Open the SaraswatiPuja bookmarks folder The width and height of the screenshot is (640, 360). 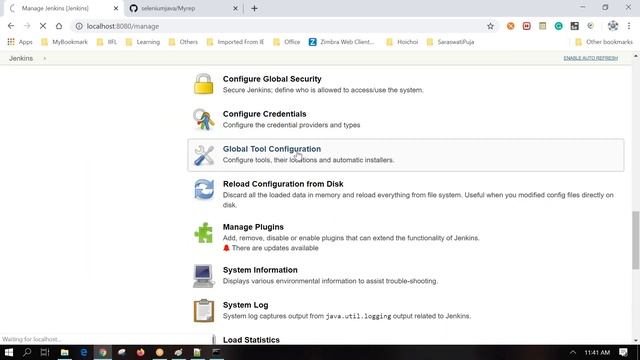click(x=450, y=42)
